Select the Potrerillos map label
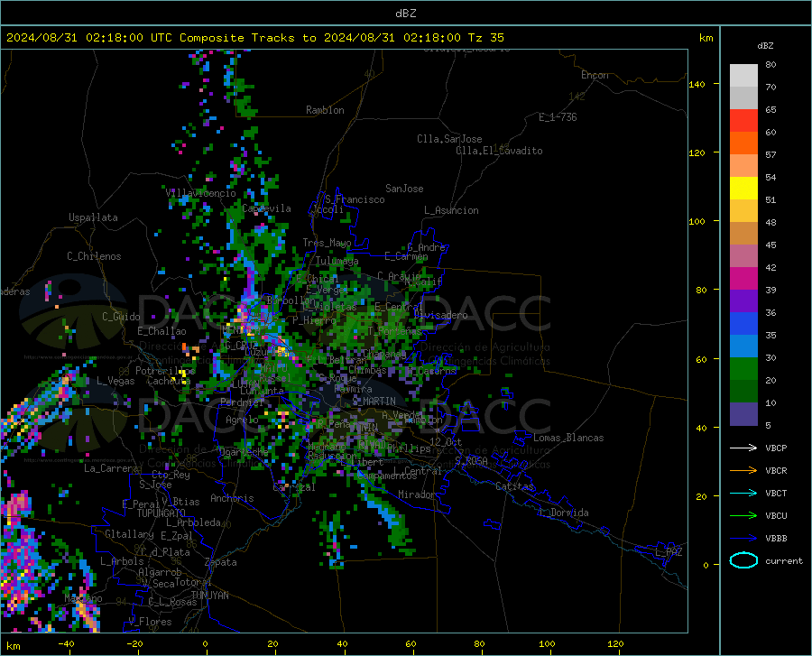812x656 pixels. tap(165, 371)
